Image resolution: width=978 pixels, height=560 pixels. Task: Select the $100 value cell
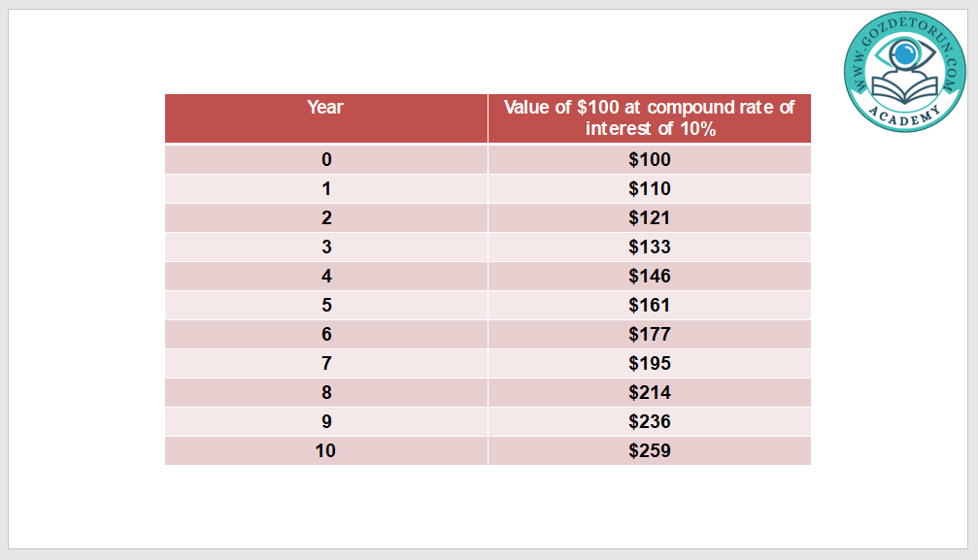(649, 159)
